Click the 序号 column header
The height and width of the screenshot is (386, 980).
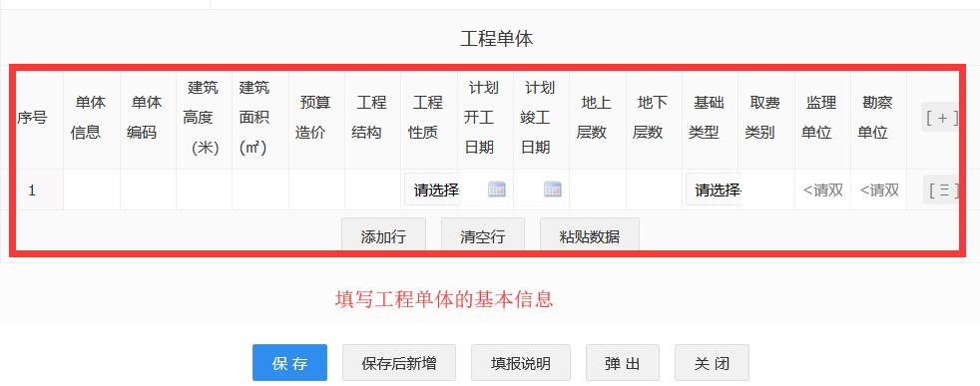[x=32, y=118]
